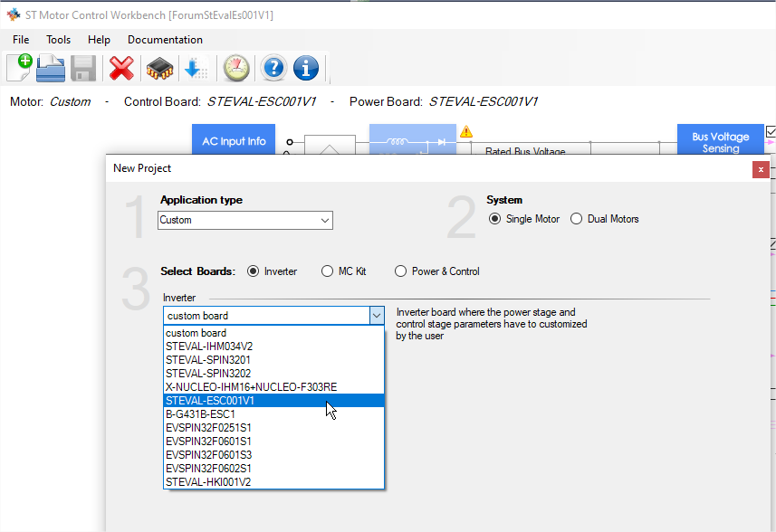Select the Dual Motors radio button
Viewport: 776px width, 532px height.
point(604,219)
